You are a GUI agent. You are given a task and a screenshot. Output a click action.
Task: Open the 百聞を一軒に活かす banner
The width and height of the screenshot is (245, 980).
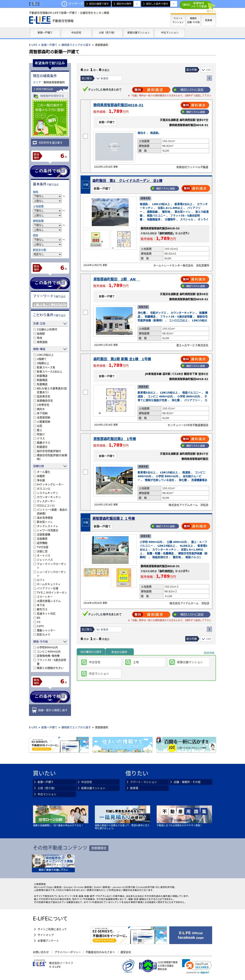pos(186,745)
